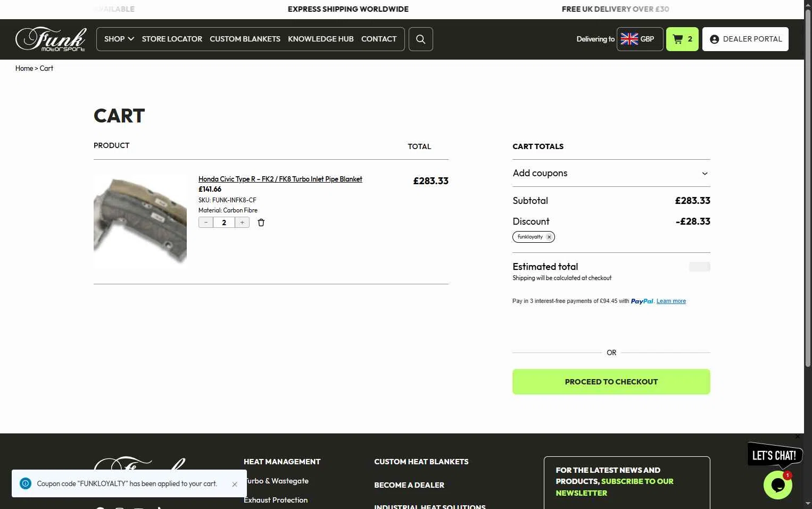Delete the item using the trash icon

coord(261,223)
